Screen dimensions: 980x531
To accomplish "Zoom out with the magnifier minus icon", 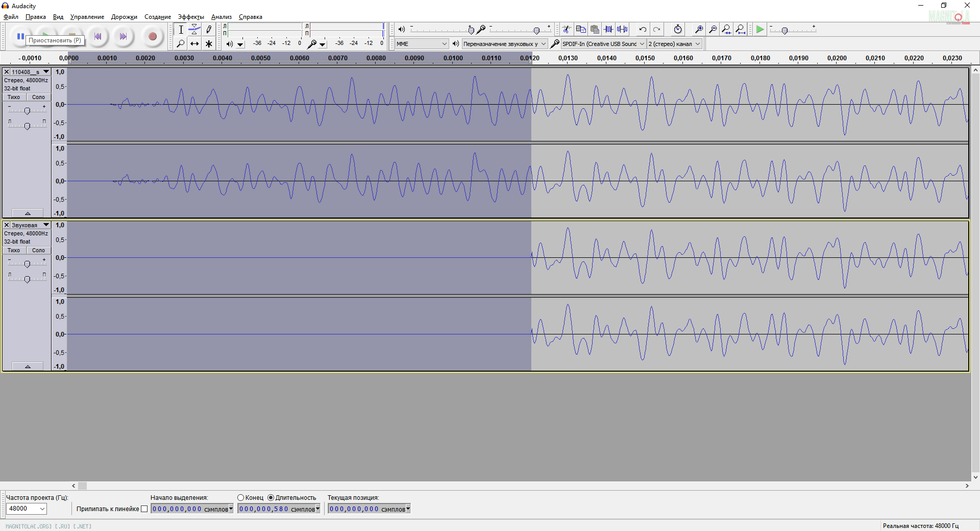I will pyautogui.click(x=713, y=29).
